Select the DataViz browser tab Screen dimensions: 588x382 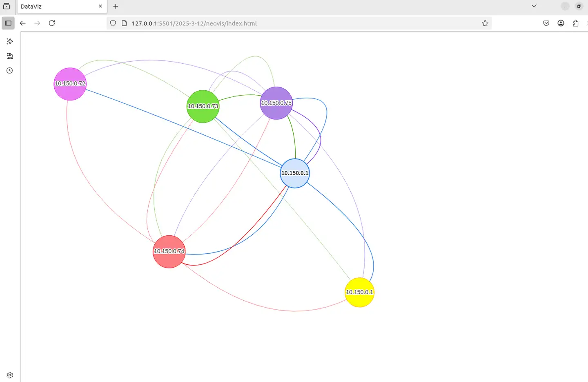pyautogui.click(x=62, y=7)
